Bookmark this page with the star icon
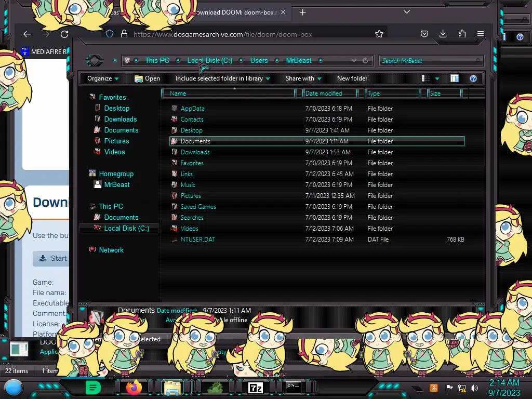The height and width of the screenshot is (399, 532). [379, 34]
